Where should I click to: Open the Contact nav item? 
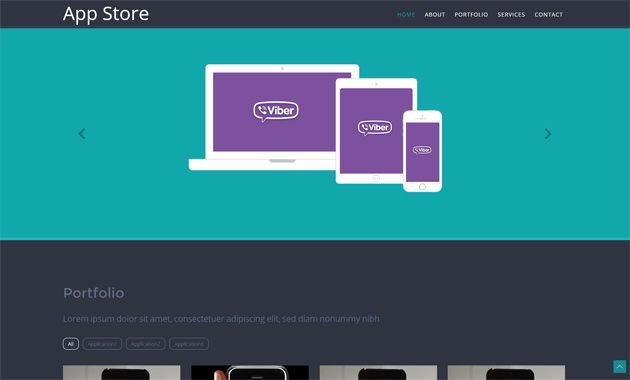pyautogui.click(x=548, y=14)
